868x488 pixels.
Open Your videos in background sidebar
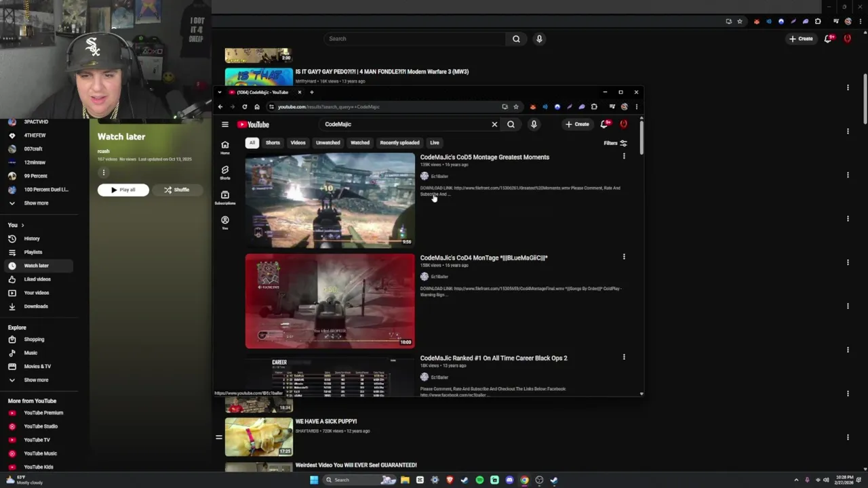[37, 293]
